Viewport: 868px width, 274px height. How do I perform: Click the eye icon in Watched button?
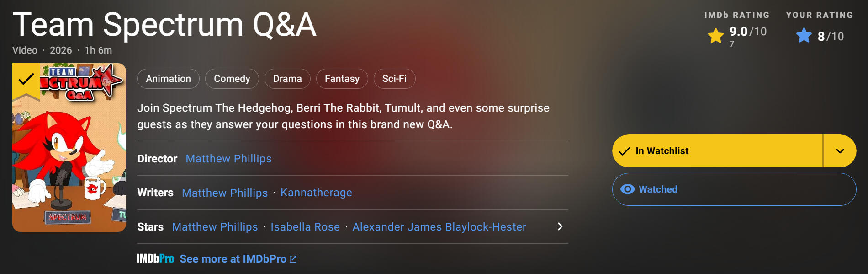[x=628, y=189]
